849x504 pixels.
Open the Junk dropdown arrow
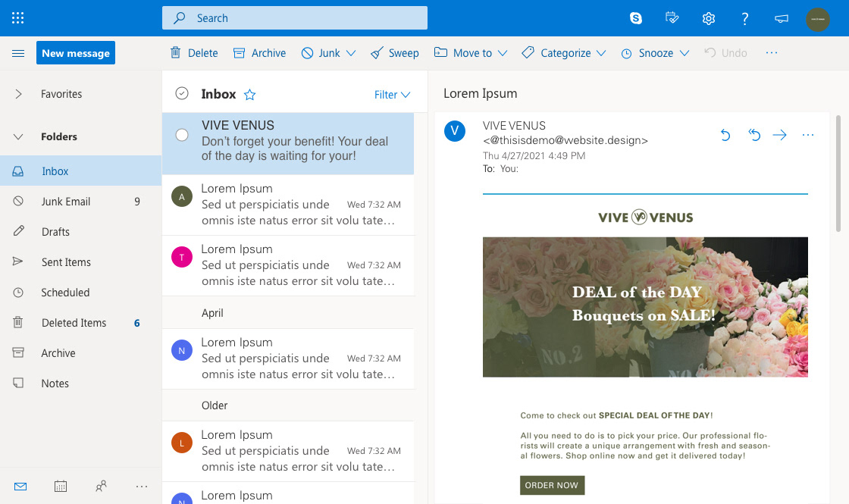tap(351, 53)
